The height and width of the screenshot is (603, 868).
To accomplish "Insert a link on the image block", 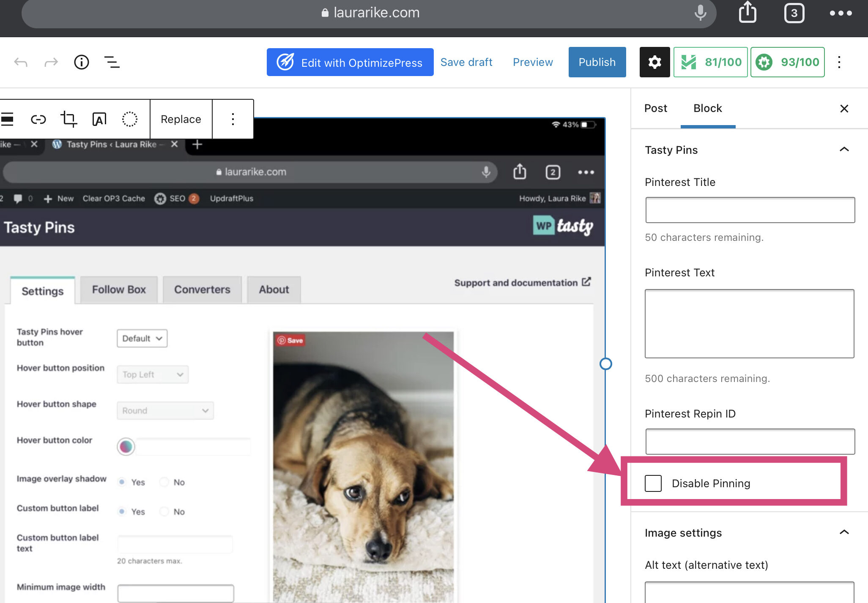I will tap(38, 119).
